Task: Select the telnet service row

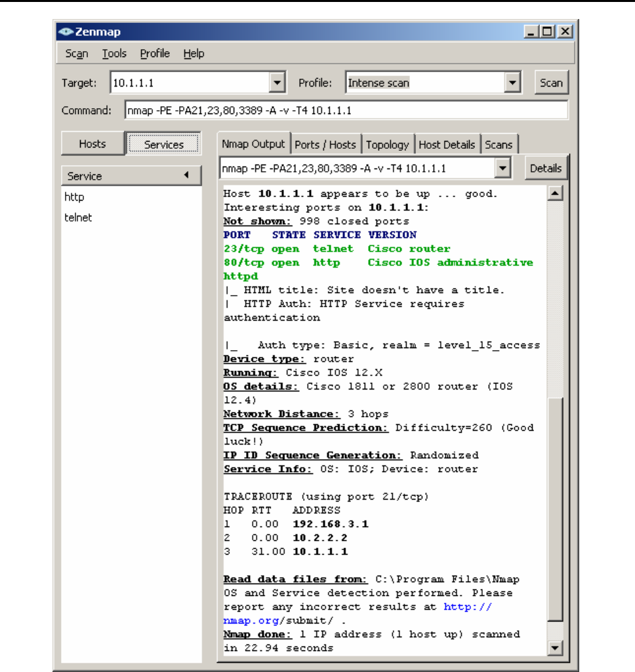Action: click(x=131, y=218)
